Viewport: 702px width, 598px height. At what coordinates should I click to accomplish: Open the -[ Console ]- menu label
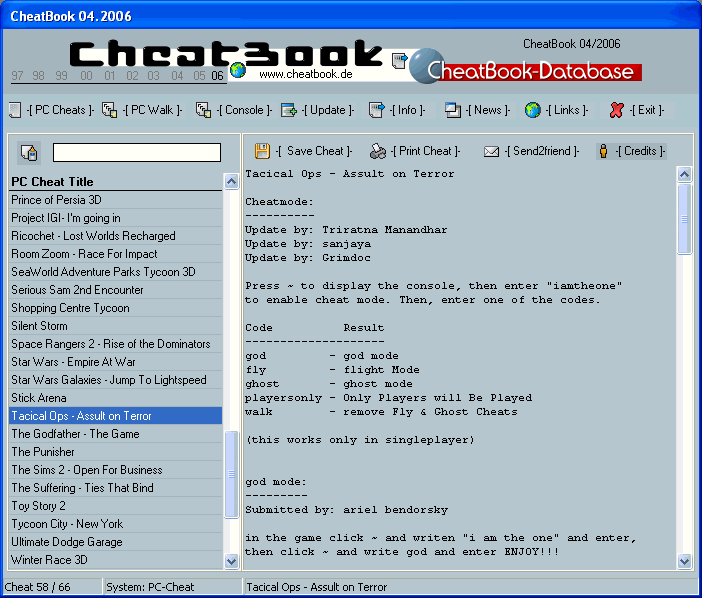(x=244, y=110)
